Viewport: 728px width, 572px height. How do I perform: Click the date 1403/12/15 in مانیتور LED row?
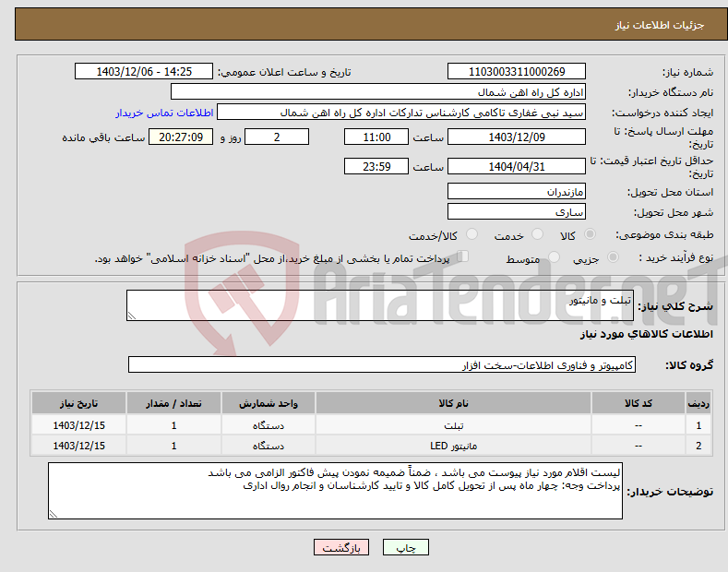(x=79, y=446)
